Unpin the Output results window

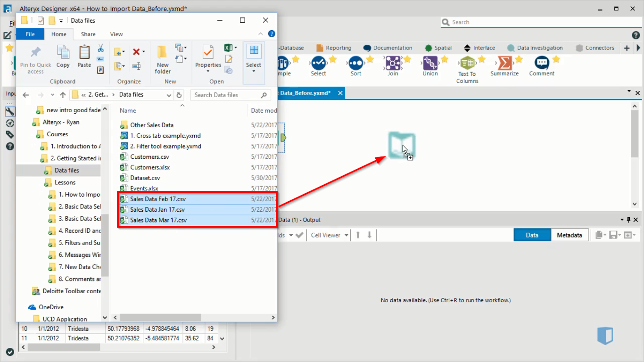coord(628,220)
